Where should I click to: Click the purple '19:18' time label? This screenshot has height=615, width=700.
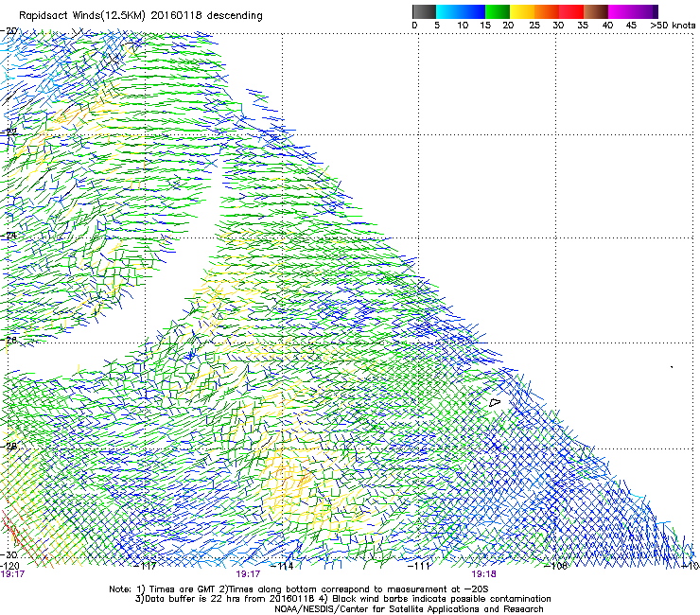tap(484, 574)
